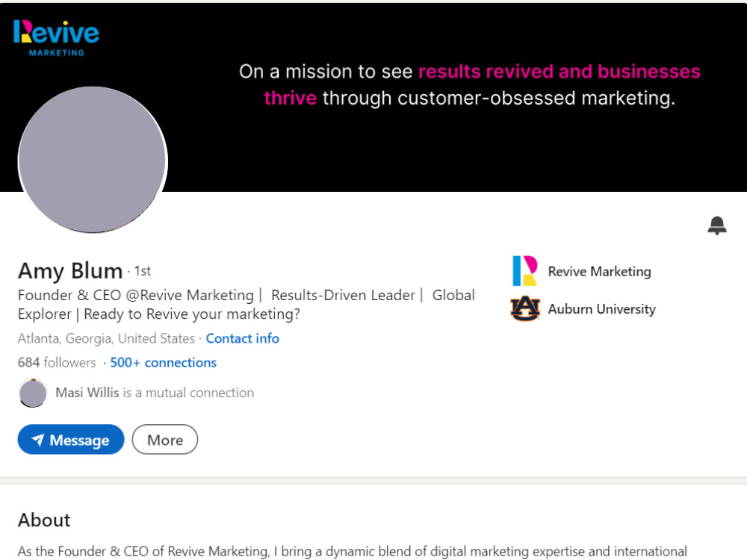Click the 684 followers count

pos(57,363)
